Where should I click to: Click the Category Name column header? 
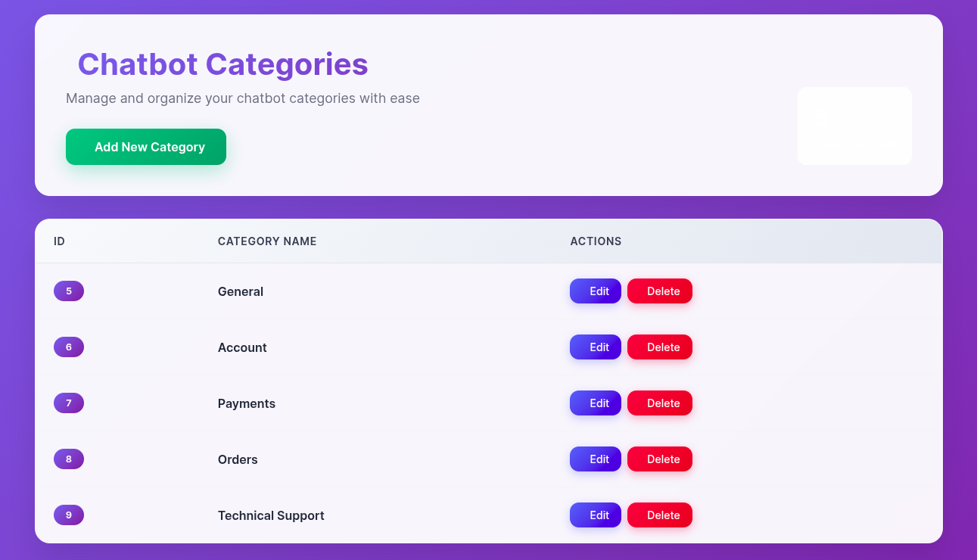(267, 241)
